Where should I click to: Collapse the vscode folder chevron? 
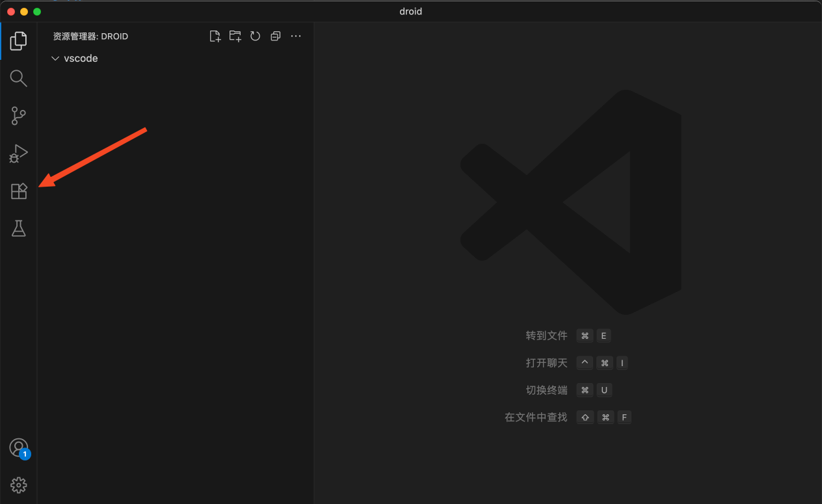point(55,59)
